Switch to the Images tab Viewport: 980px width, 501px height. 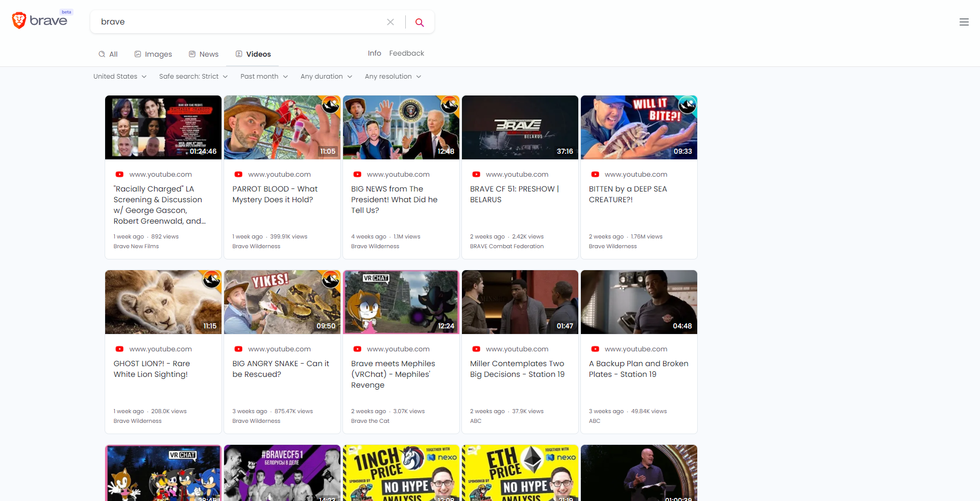(153, 54)
